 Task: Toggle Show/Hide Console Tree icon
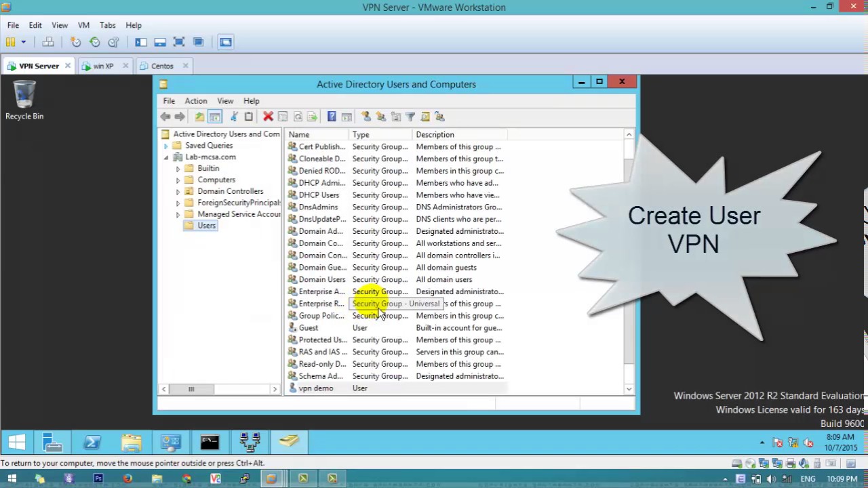[215, 117]
